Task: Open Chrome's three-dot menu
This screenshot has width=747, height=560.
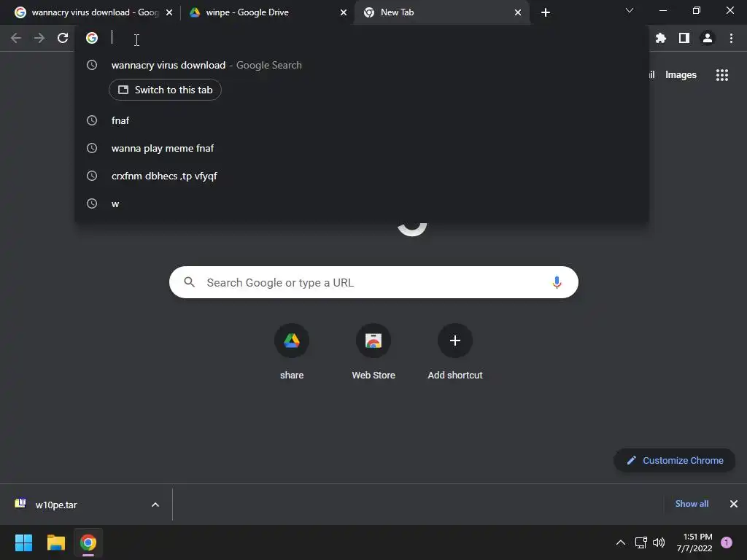Action: tap(731, 38)
